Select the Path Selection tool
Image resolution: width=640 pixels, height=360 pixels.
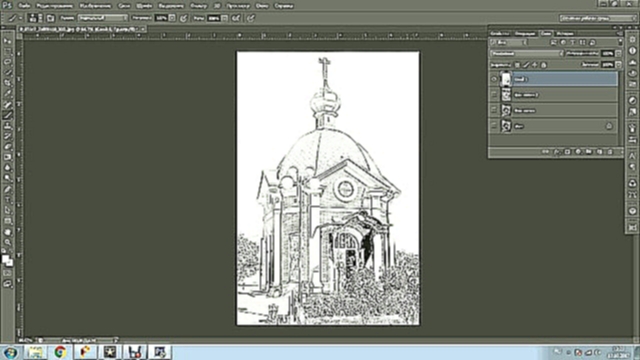pyautogui.click(x=7, y=210)
